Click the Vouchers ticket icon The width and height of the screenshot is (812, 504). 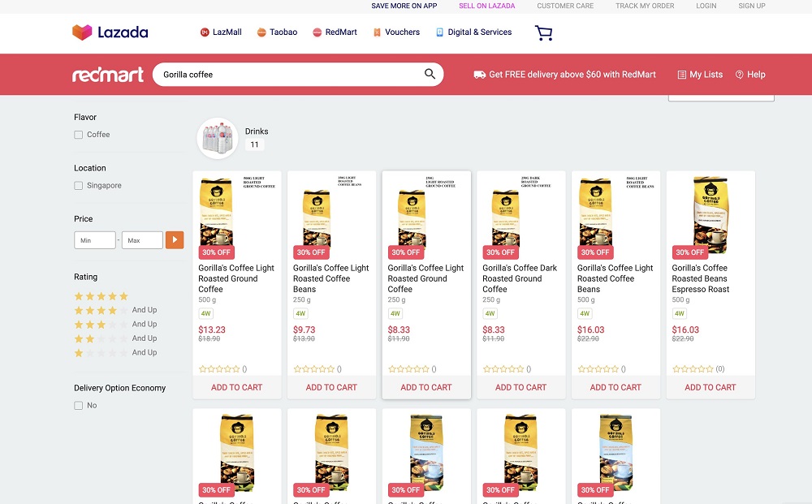coord(377,32)
